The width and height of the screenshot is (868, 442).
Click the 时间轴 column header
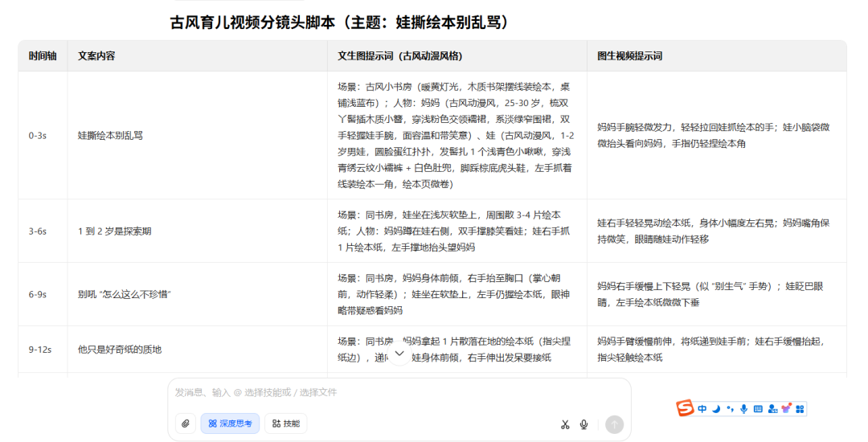(43, 56)
